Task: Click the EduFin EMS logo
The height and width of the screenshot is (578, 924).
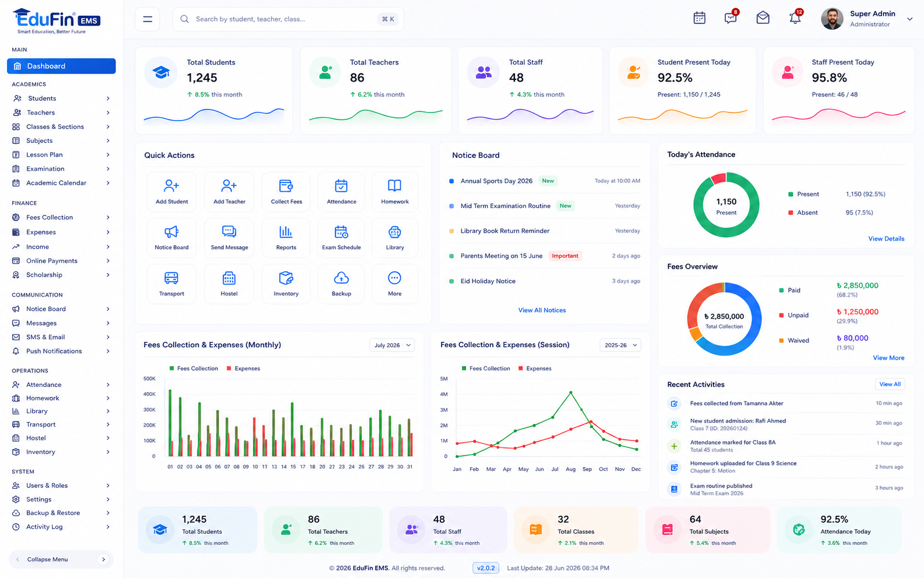Action: click(57, 21)
